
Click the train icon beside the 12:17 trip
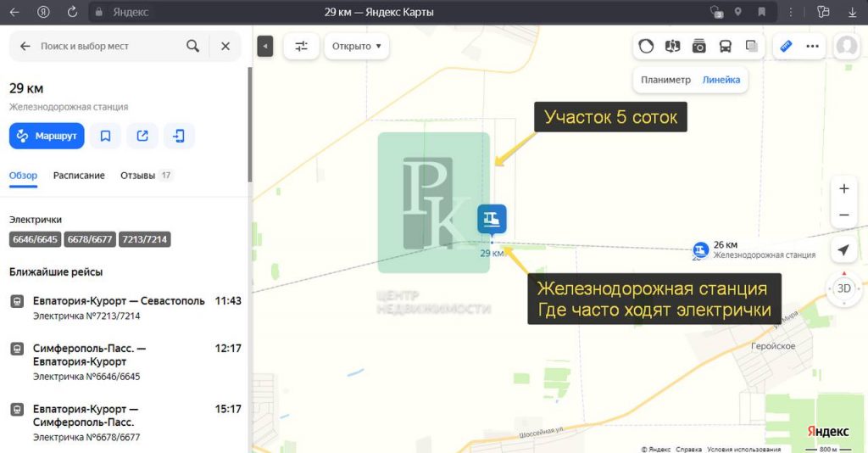pyautogui.click(x=17, y=349)
